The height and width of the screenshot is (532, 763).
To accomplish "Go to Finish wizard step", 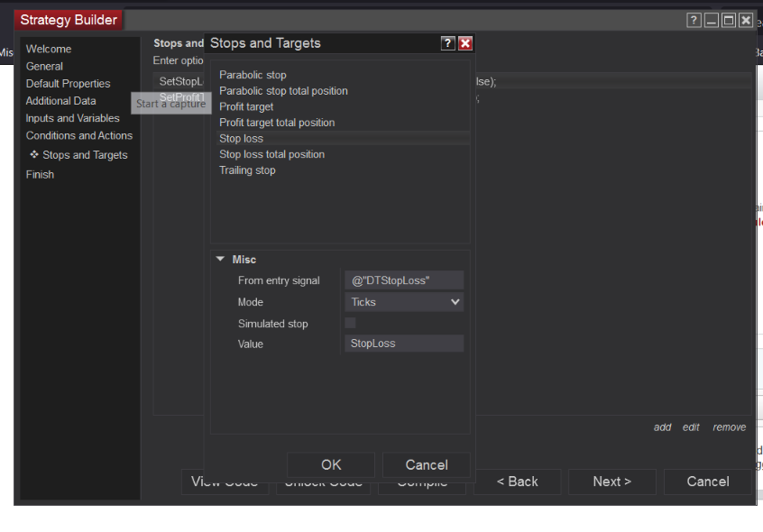I will point(40,175).
